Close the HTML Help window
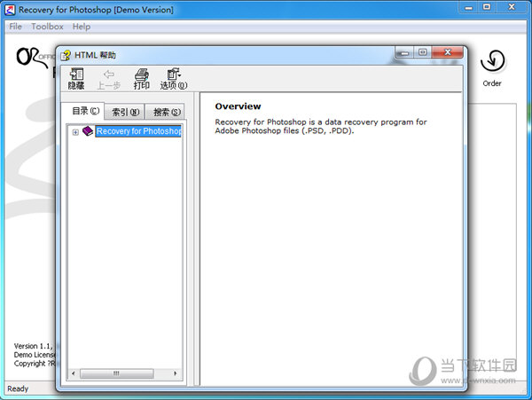This screenshot has width=532, height=400. coord(448,52)
